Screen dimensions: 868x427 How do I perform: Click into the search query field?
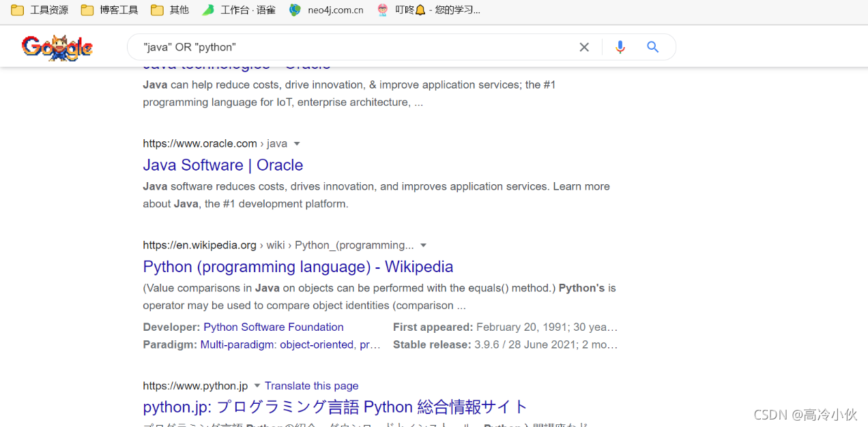coord(355,47)
